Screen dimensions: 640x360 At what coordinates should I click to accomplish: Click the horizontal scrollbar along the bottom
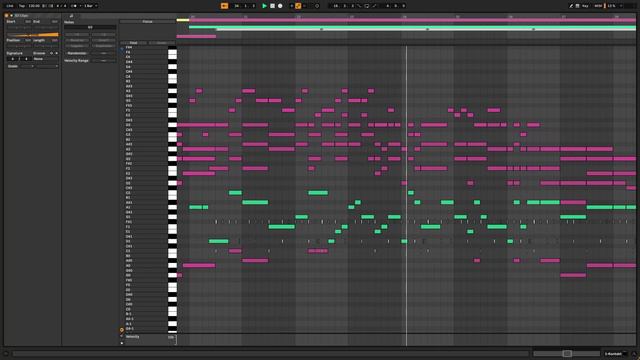tap(270, 353)
